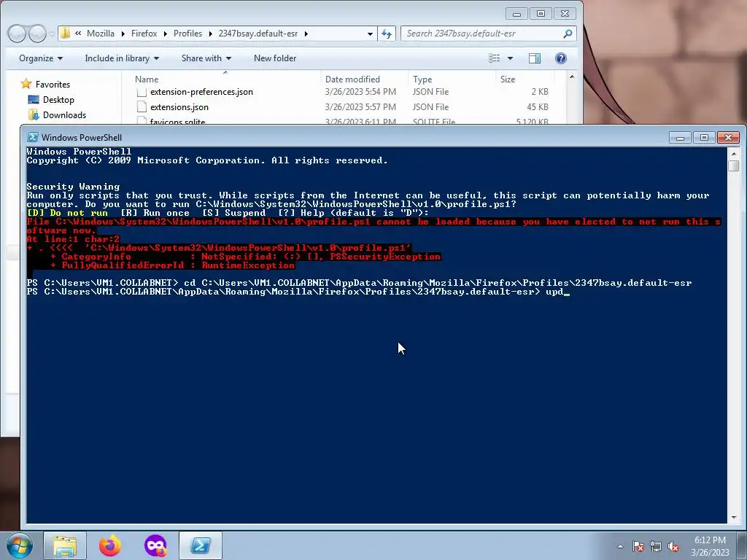Expand the arrow after Profiles breadcrumb
This screenshot has width=747, height=560.
coord(210,34)
